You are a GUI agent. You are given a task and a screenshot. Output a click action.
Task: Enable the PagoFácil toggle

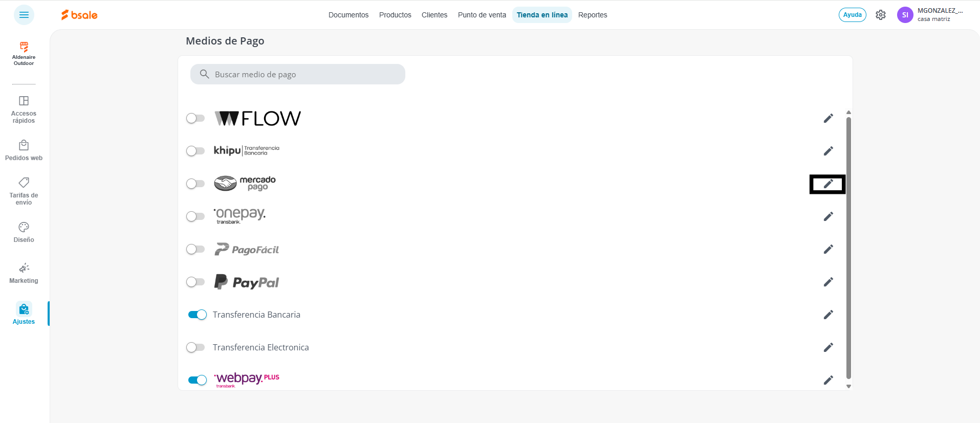click(x=195, y=249)
